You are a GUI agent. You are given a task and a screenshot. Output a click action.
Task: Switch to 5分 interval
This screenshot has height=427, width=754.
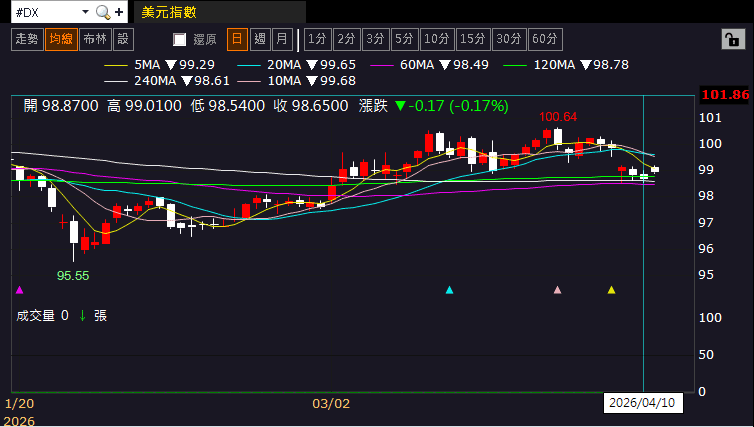click(x=404, y=39)
